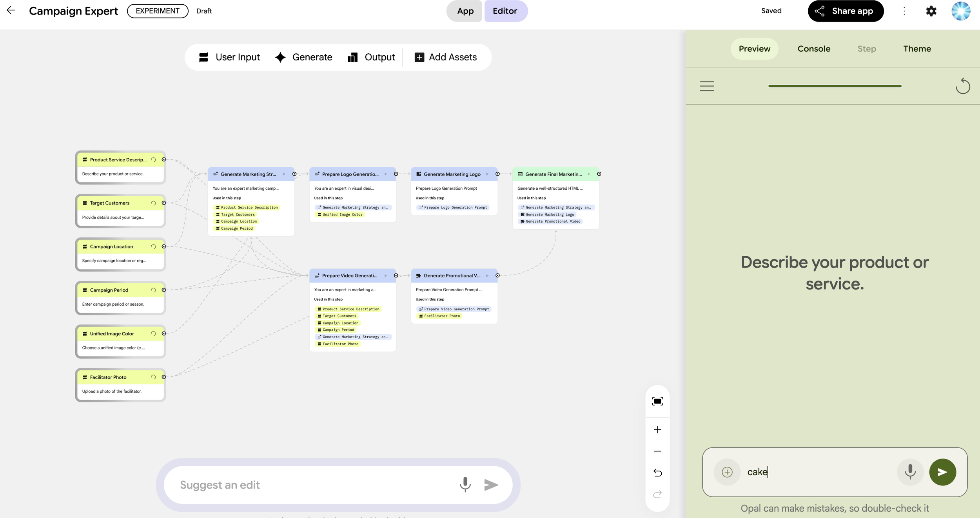Viewport: 980px width, 518px height.
Task: Click the Suggest an edit text field
Action: (x=314, y=485)
